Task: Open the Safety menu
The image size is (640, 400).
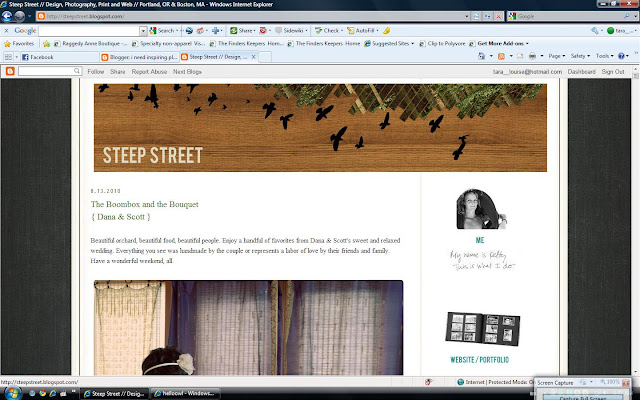Action: (580, 56)
